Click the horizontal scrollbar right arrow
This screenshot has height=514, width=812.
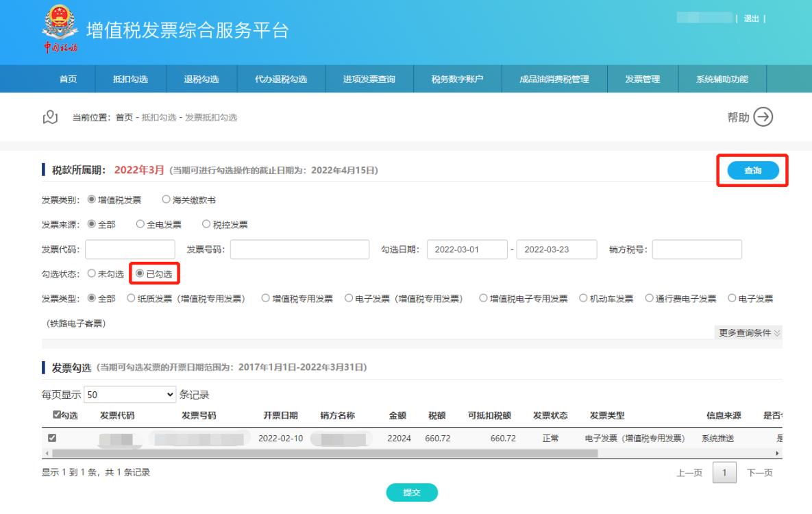[778, 453]
